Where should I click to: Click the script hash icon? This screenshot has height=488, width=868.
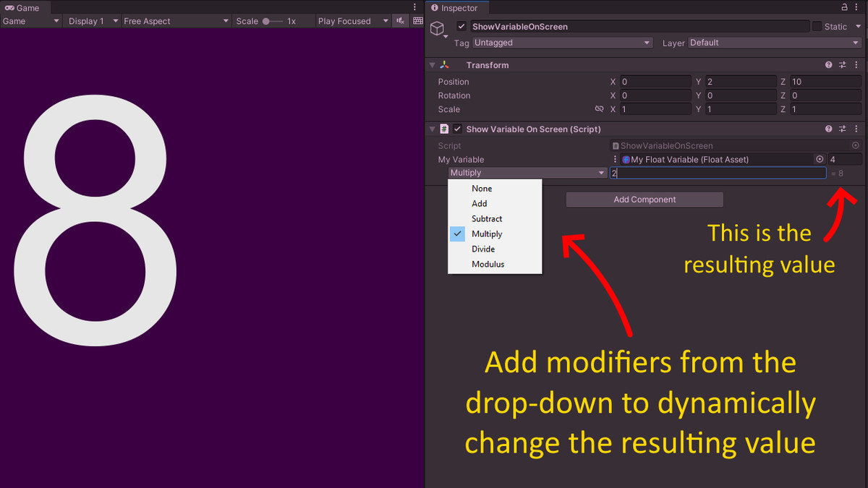444,129
